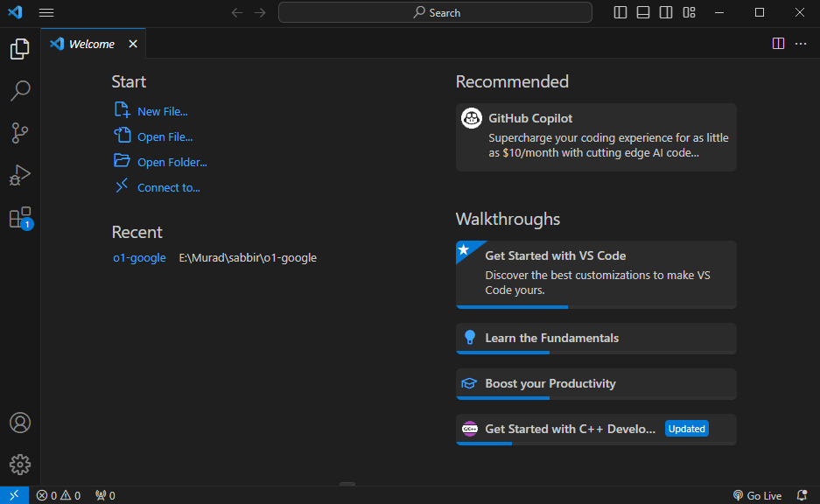Click the VS Code logo in title bar

[15, 12]
